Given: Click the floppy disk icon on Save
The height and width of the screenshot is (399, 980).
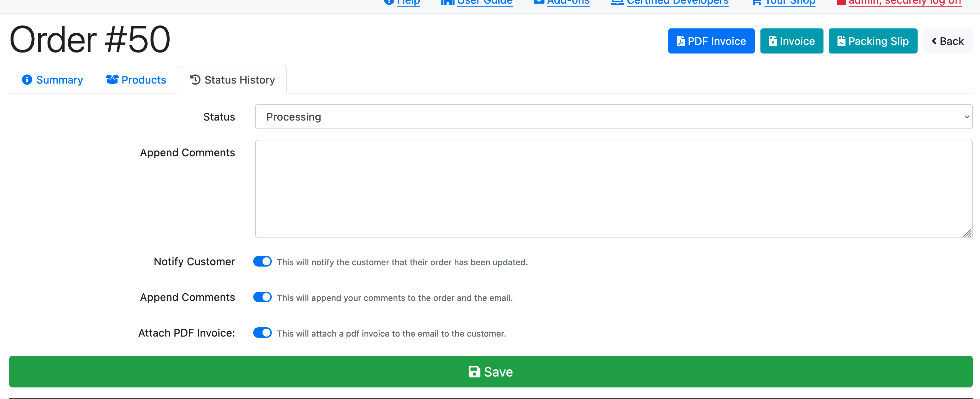Looking at the screenshot, I should [474, 372].
